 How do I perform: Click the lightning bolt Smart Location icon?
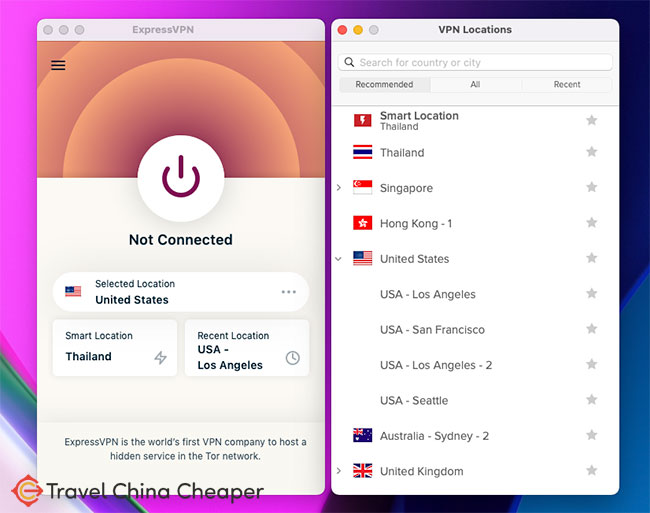click(161, 357)
